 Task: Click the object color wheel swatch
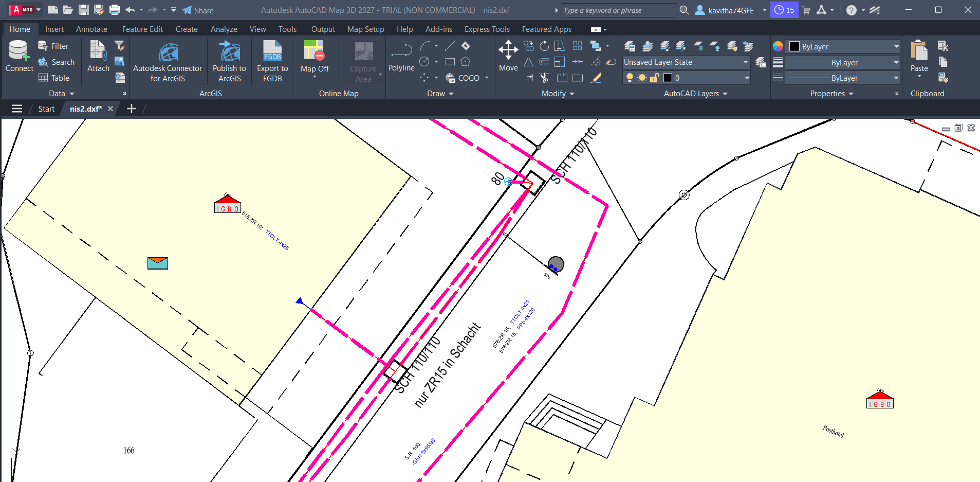(778, 46)
